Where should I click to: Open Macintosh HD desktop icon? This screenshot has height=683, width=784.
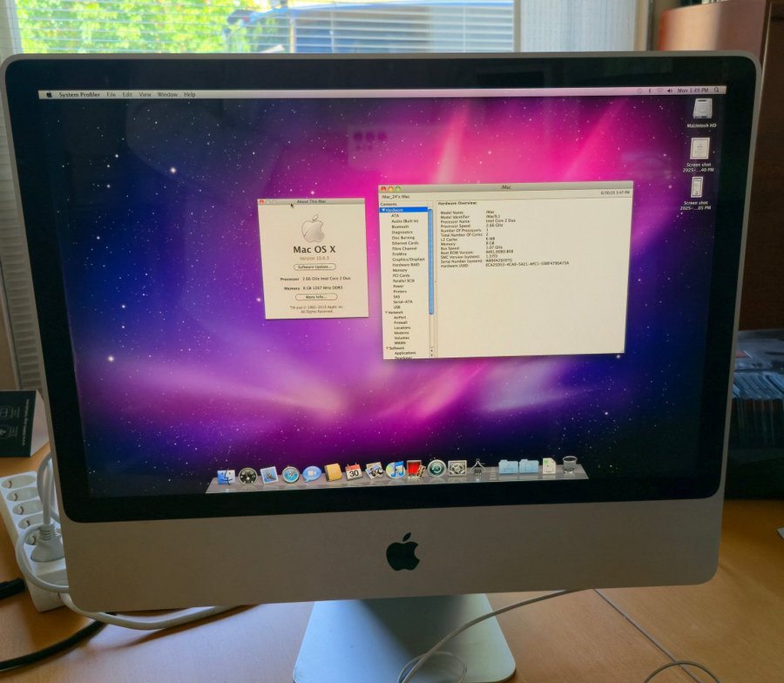pos(701,110)
